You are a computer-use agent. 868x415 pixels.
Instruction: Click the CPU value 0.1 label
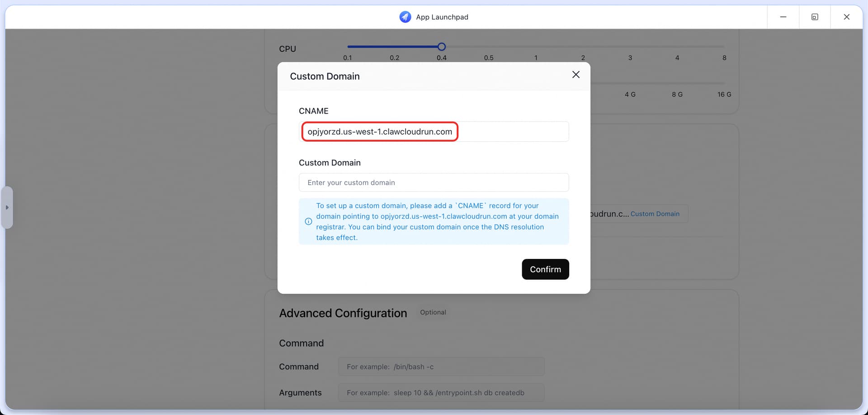(347, 58)
